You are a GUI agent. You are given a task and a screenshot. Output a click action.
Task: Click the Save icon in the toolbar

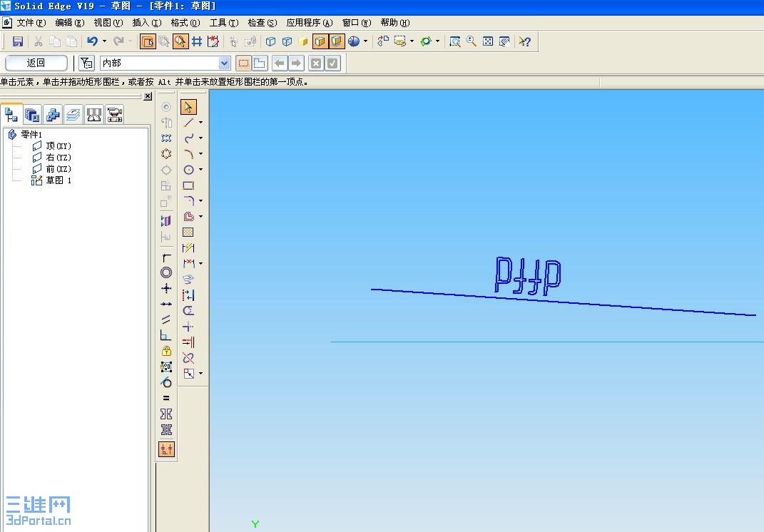coord(18,41)
